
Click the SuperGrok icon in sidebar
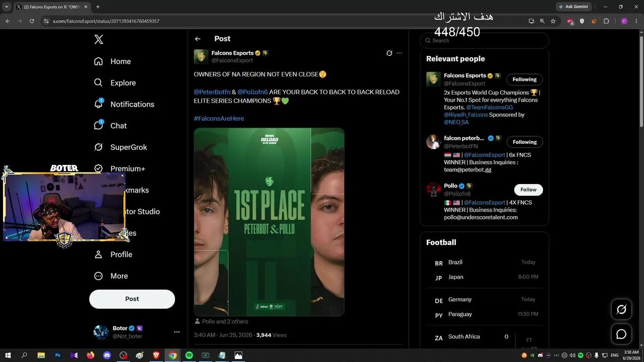click(x=99, y=147)
